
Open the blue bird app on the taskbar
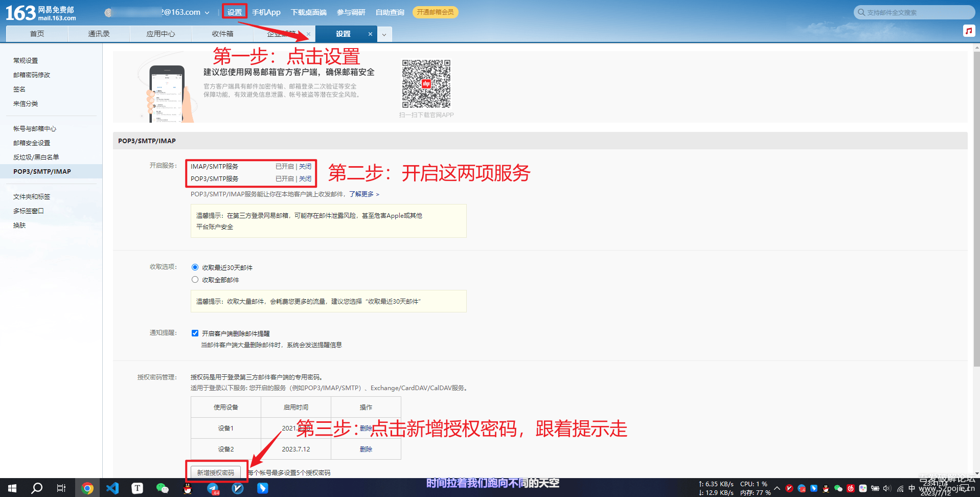pyautogui.click(x=263, y=488)
